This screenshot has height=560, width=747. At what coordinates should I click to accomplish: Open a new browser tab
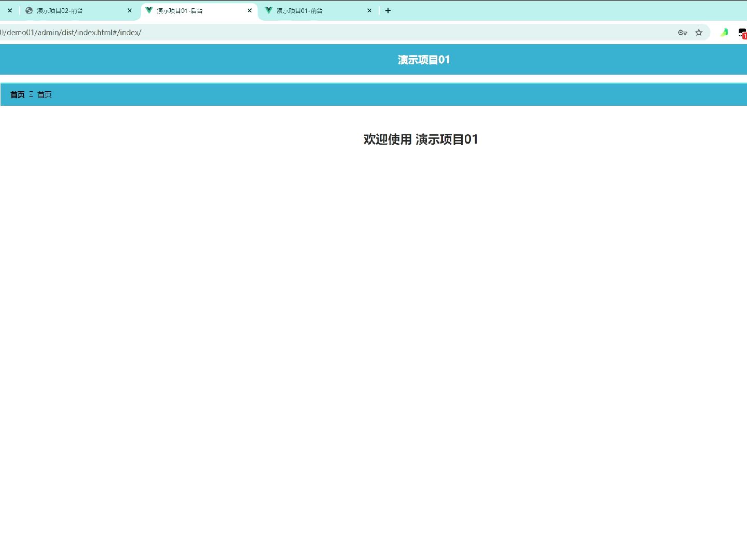point(388,10)
